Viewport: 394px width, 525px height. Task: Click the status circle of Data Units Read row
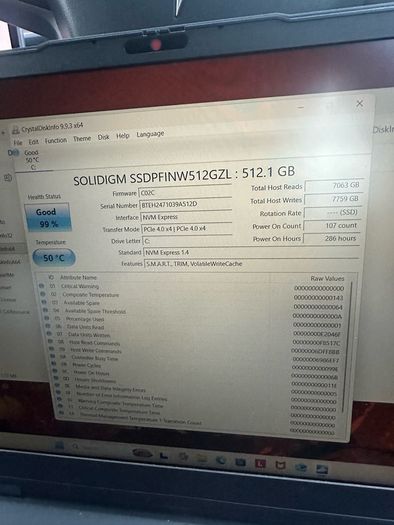point(48,325)
